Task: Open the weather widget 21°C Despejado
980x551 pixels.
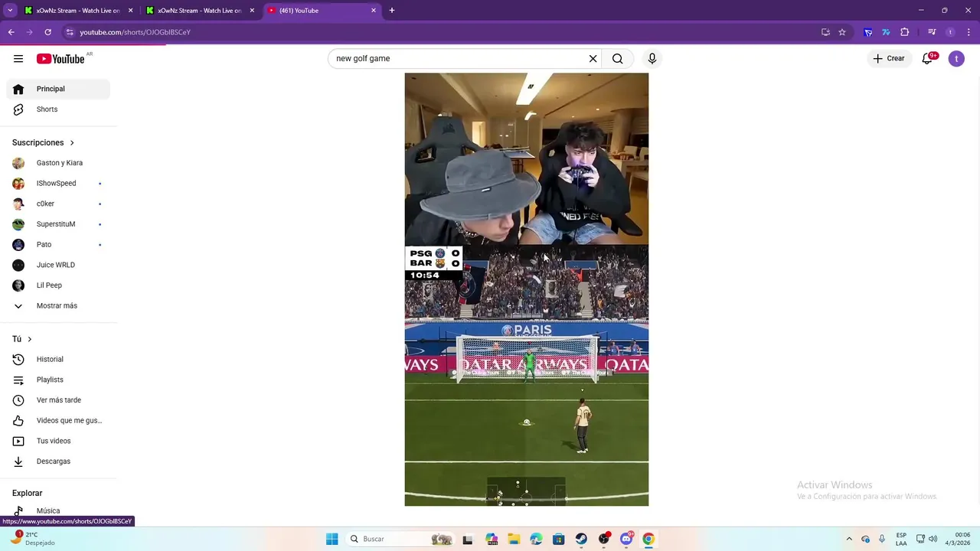Action: coord(32,539)
